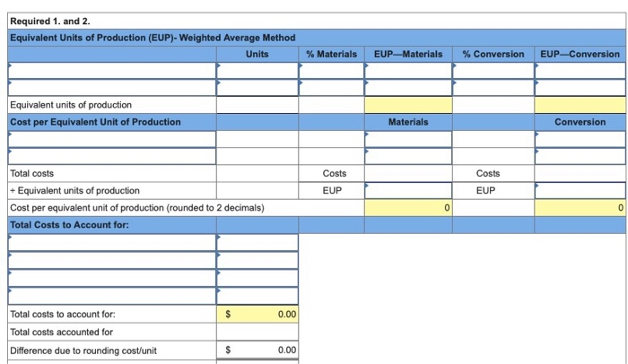Screen dimensions: 628x364
Task: Click the % Materials cell in the first EUP row
Action: click(331, 71)
